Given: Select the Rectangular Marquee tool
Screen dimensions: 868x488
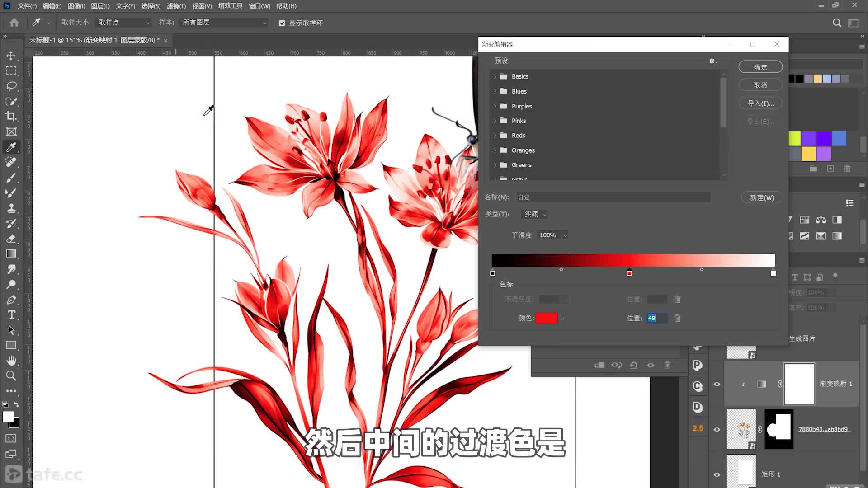Looking at the screenshot, I should pos(11,70).
